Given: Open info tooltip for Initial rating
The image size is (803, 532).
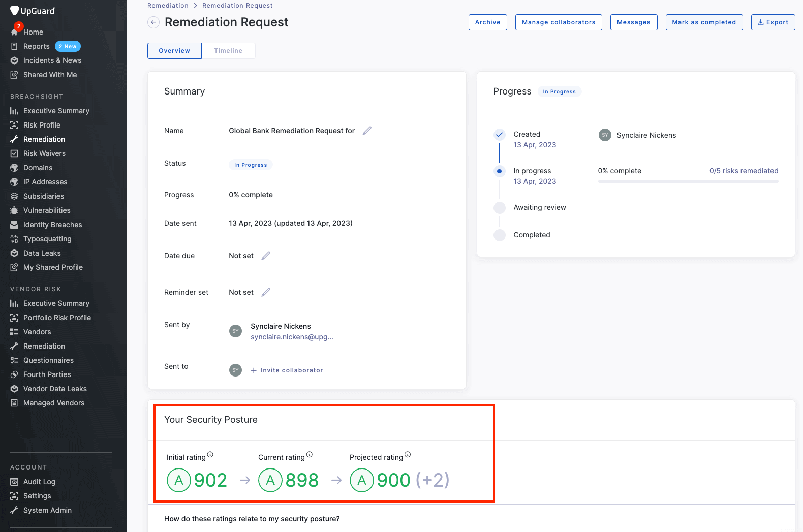Looking at the screenshot, I should 210,455.
